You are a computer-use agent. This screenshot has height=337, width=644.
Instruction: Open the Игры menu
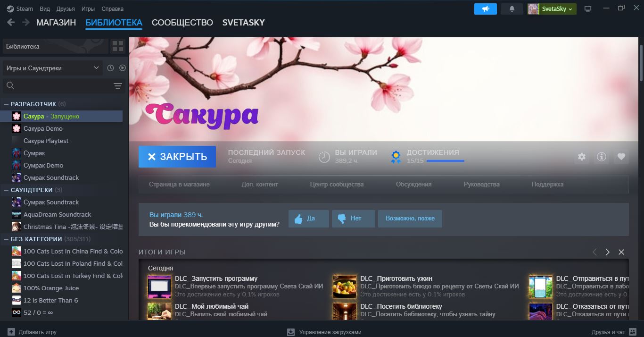tap(88, 8)
